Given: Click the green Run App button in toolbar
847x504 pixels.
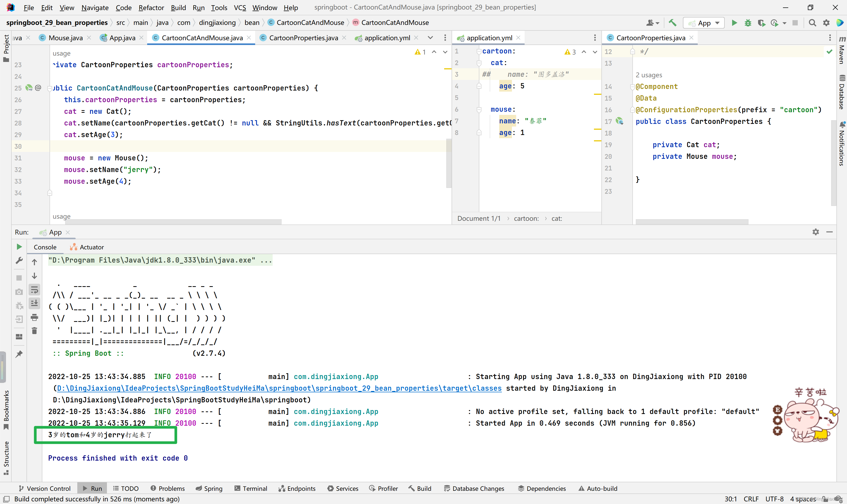Looking at the screenshot, I should (x=734, y=23).
